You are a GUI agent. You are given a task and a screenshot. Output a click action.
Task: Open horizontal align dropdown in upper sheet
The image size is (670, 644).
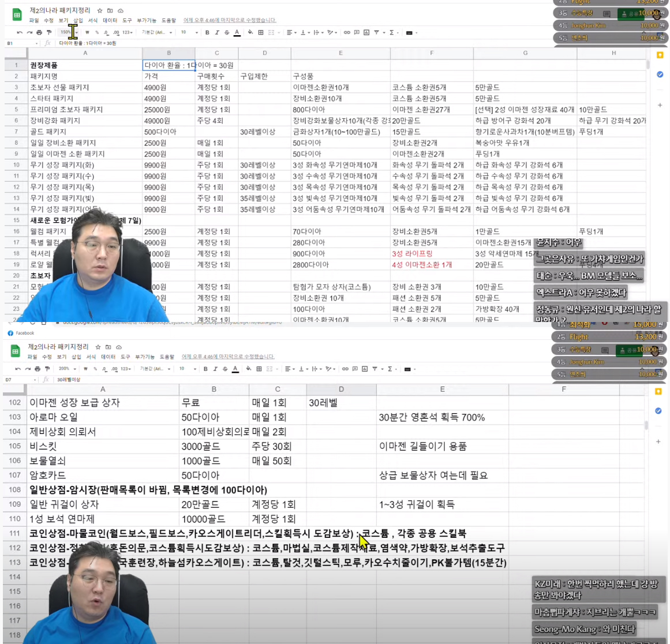(x=290, y=32)
